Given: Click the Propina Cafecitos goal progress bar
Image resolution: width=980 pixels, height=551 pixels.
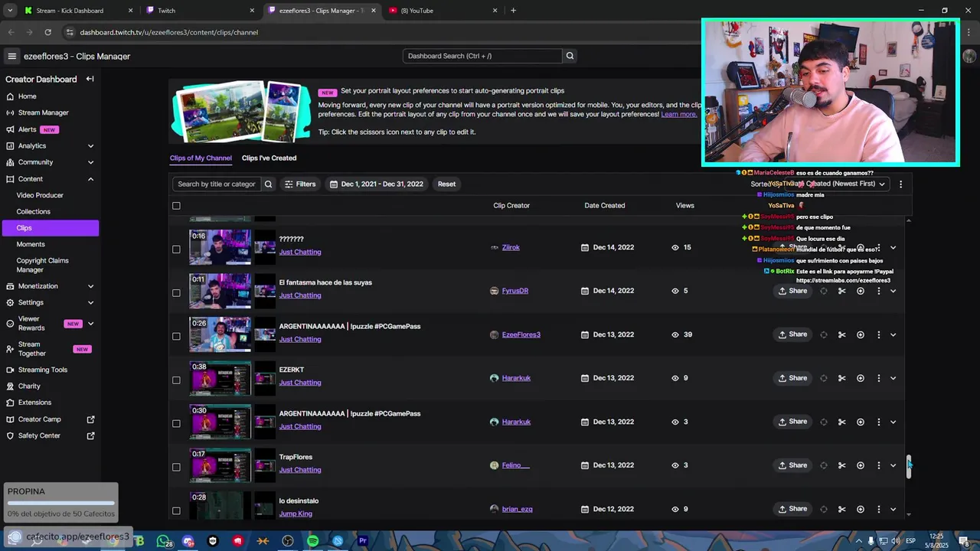Looking at the screenshot, I should 60,504.
